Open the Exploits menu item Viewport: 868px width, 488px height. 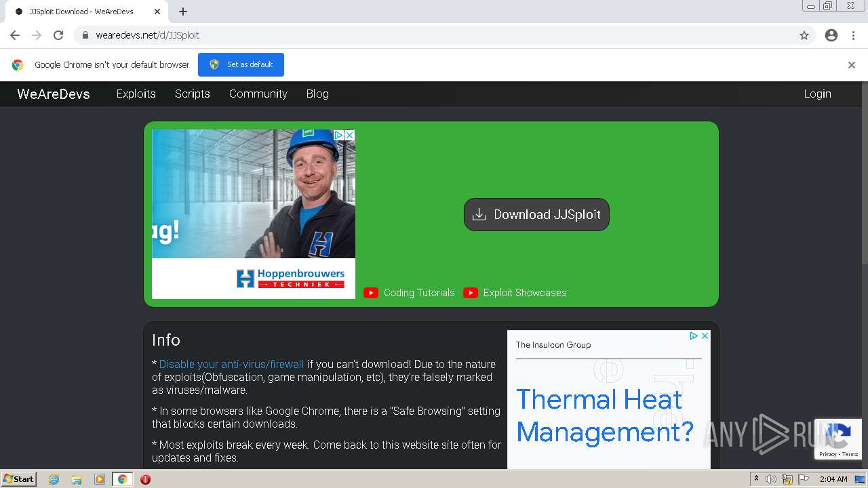(x=136, y=94)
